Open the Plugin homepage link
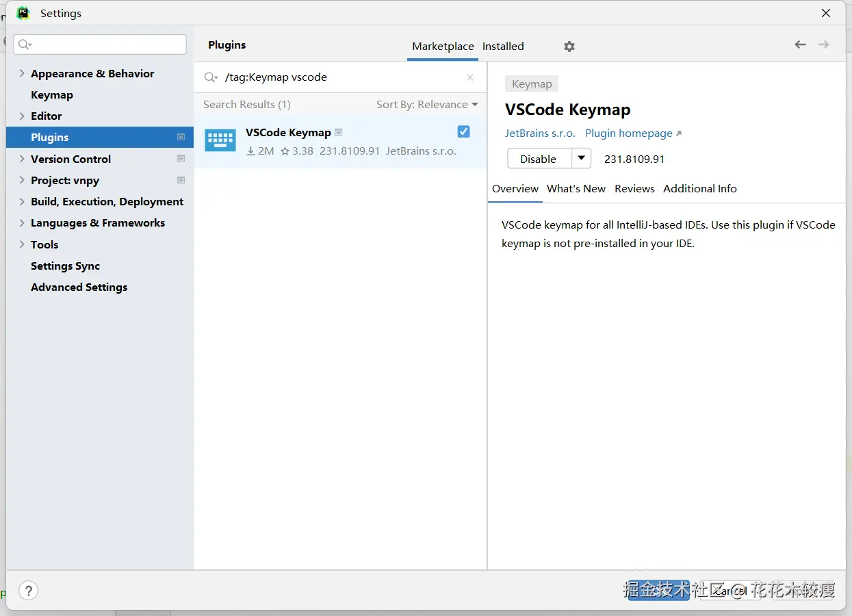The height and width of the screenshot is (616, 852). [633, 133]
